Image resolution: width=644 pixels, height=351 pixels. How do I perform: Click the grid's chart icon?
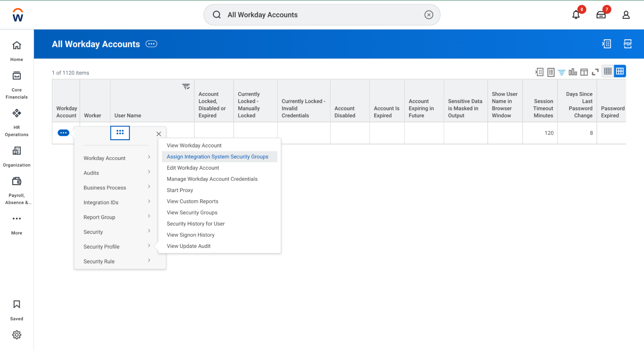click(x=572, y=72)
